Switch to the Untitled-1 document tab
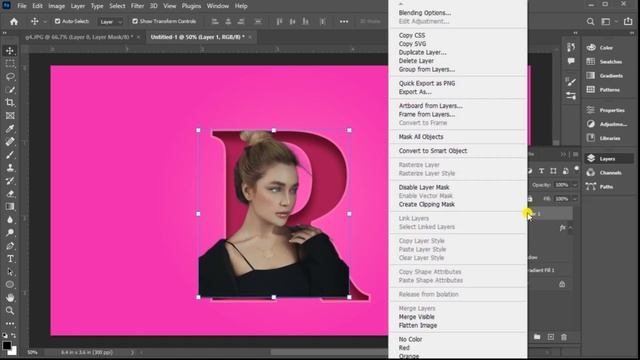This screenshot has height=360, width=640. 198,37
